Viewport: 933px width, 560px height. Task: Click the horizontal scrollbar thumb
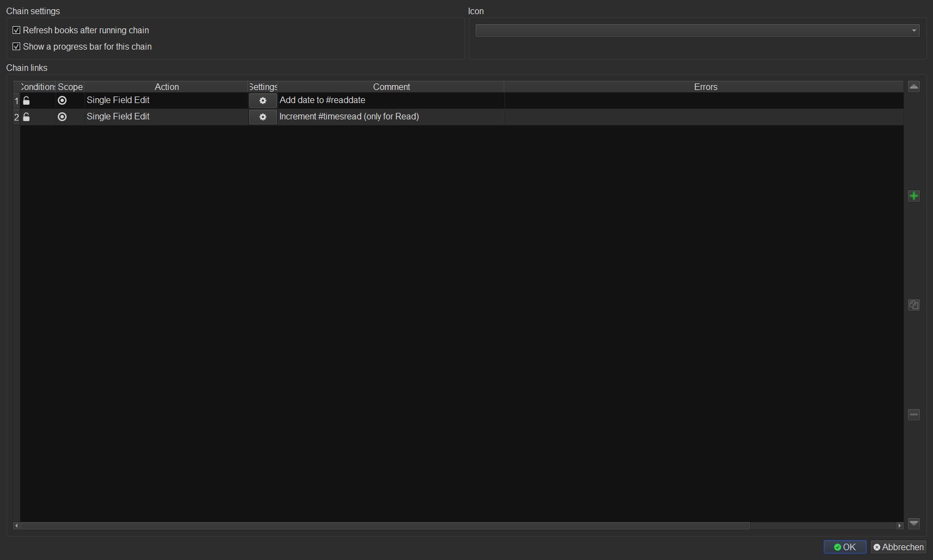pyautogui.click(x=385, y=526)
